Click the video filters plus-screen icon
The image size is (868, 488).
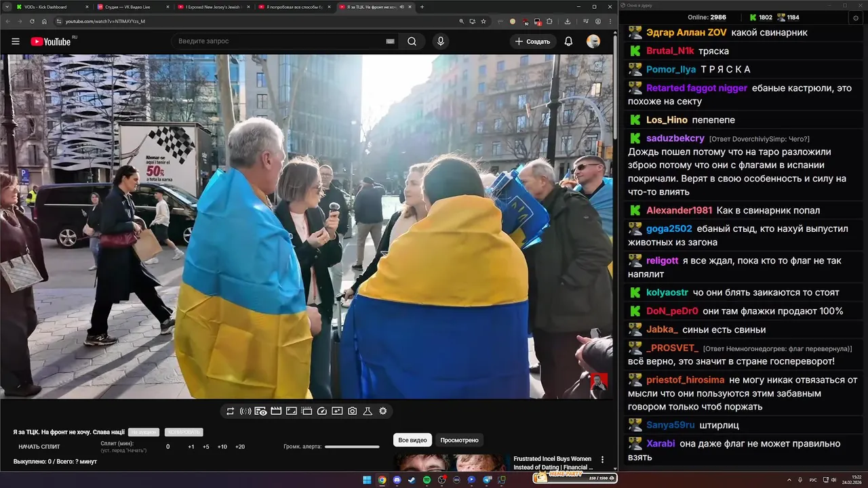(x=337, y=411)
